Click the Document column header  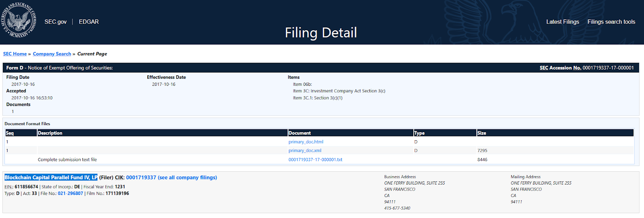(x=299, y=133)
